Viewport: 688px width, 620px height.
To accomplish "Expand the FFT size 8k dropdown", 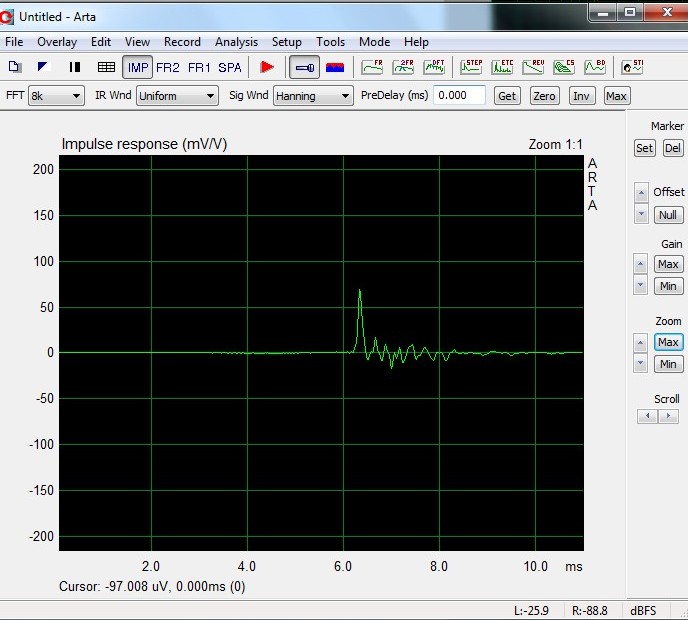I will point(56,96).
